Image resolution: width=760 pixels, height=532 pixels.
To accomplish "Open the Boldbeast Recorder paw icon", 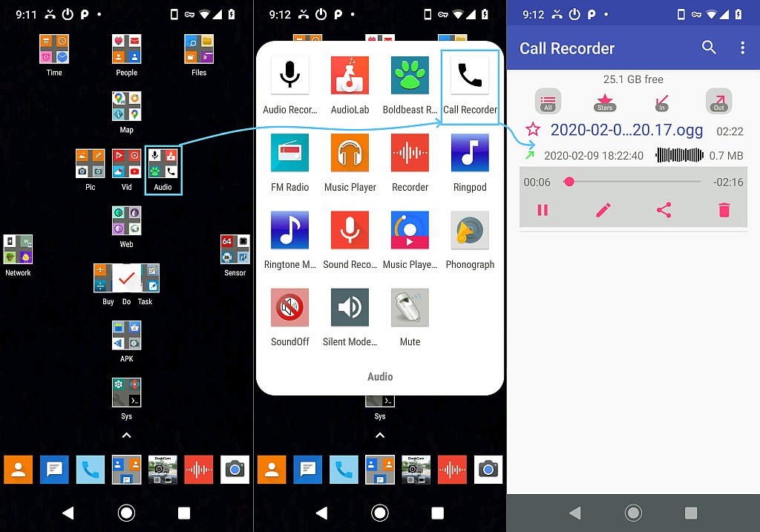I will [410, 75].
